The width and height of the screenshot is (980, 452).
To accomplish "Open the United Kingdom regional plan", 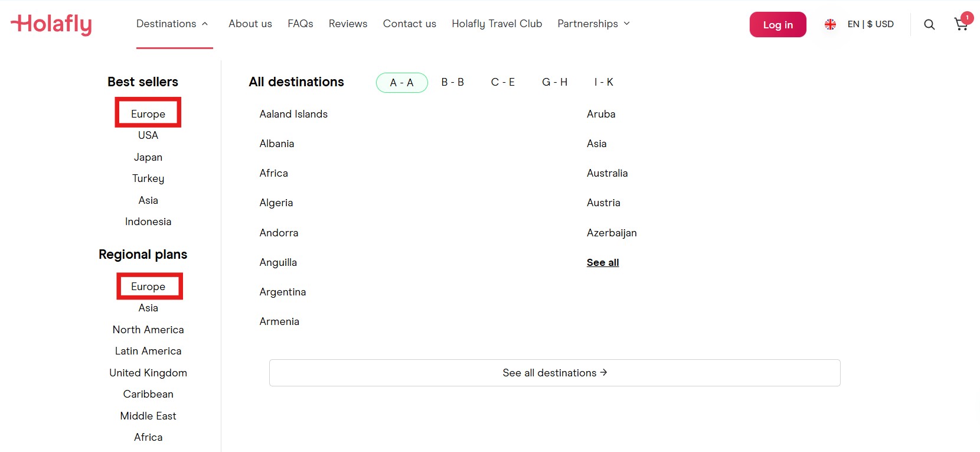I will coord(148,373).
